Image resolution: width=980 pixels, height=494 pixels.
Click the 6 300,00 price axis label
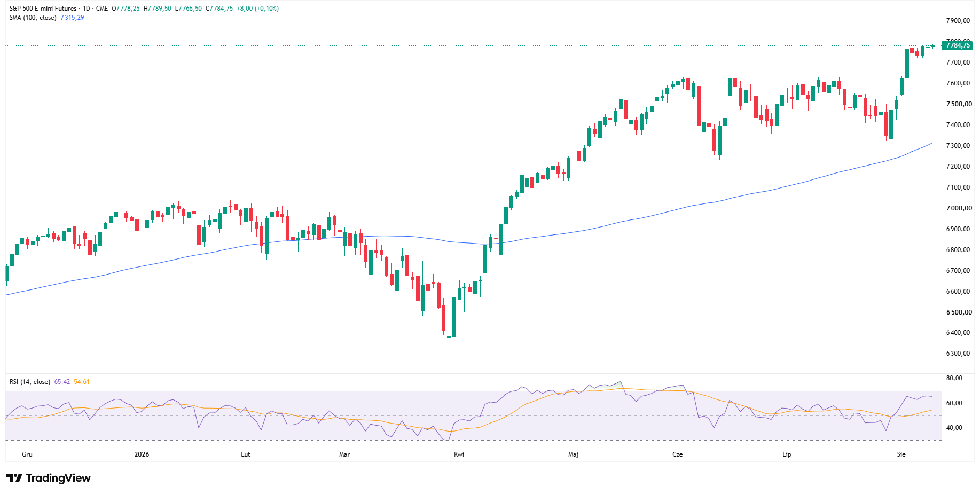tap(958, 354)
